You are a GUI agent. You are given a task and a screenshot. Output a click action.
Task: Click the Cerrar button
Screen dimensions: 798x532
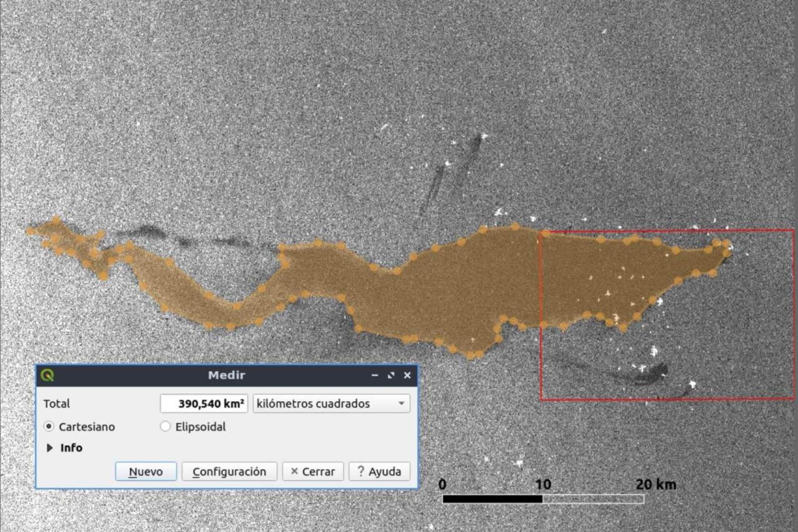(x=313, y=471)
